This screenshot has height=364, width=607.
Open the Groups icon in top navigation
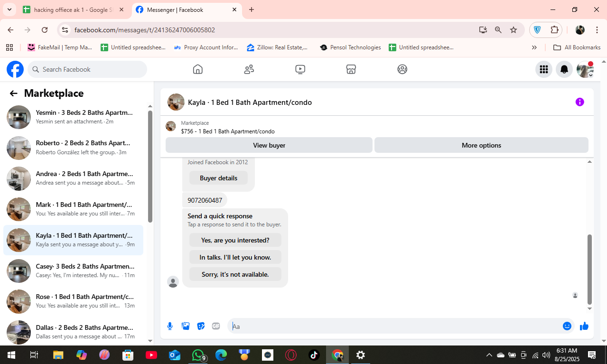402,69
